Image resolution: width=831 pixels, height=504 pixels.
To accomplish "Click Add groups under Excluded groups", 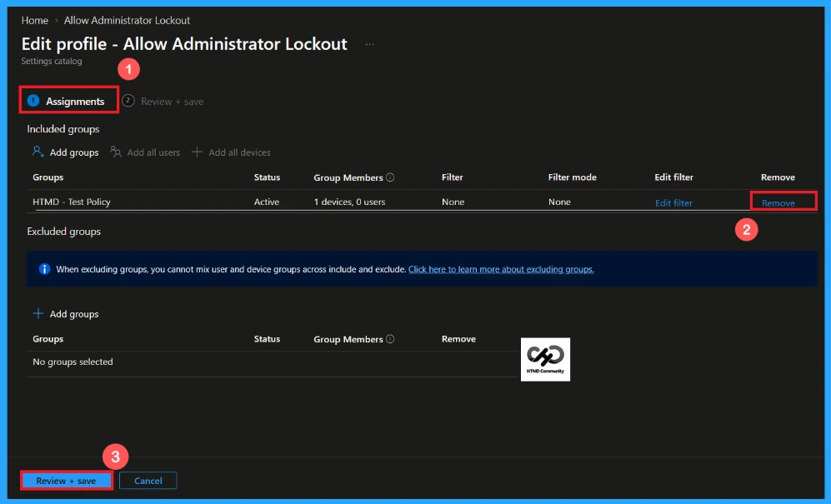I will 66,314.
